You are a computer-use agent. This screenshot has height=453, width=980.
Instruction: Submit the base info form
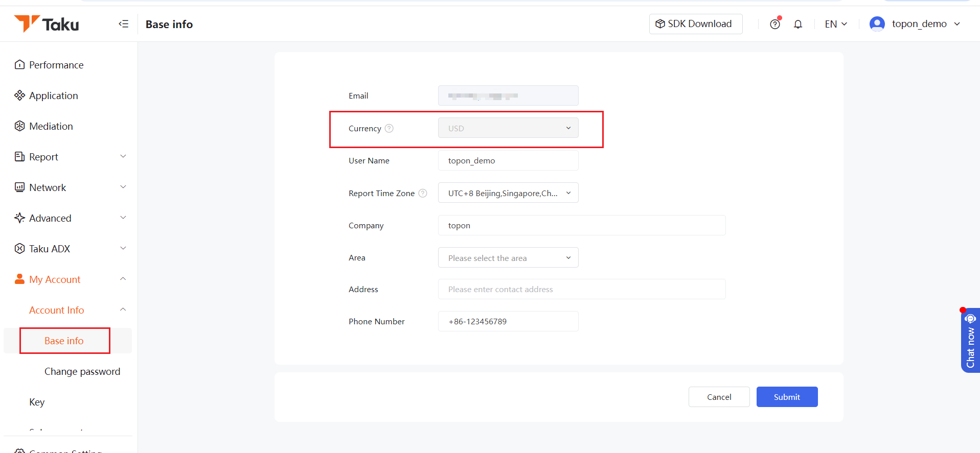click(x=787, y=397)
